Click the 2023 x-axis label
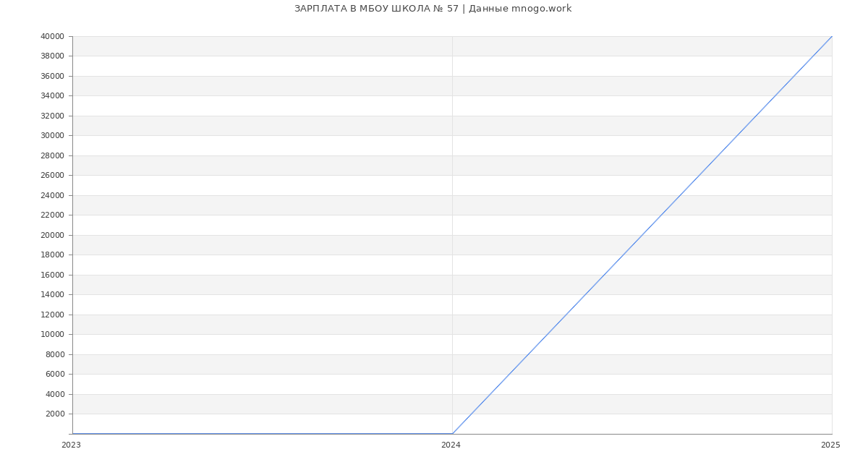The height and width of the screenshot is (470, 868). pos(71,445)
